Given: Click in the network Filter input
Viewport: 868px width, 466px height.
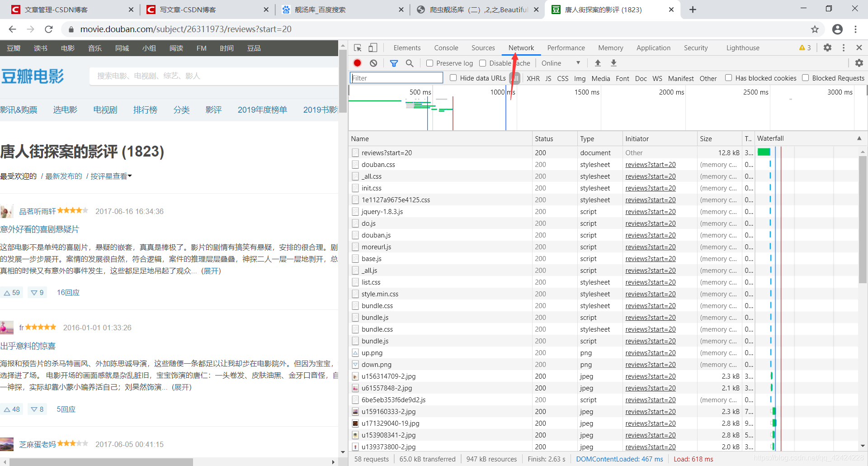Looking at the screenshot, I should pyautogui.click(x=396, y=78).
